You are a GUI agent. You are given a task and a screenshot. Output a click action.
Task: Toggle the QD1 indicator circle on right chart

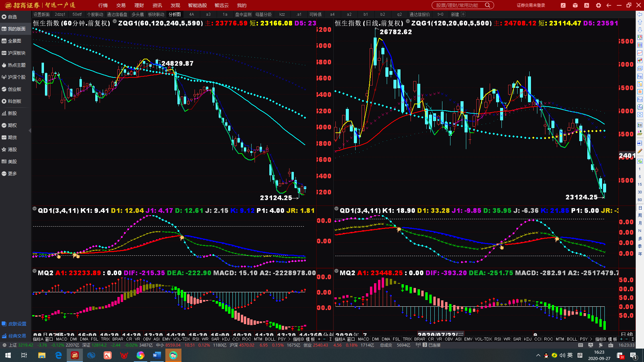tap(336, 209)
